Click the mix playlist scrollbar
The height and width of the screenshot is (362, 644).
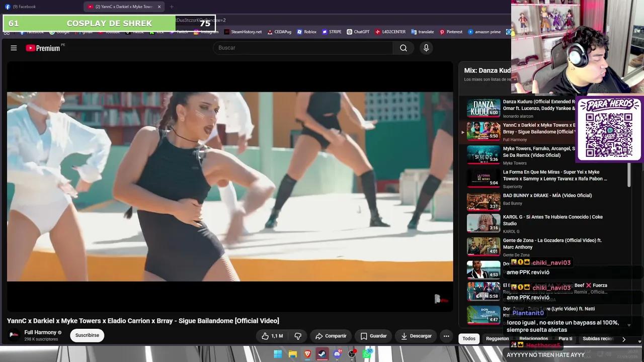[629, 176]
